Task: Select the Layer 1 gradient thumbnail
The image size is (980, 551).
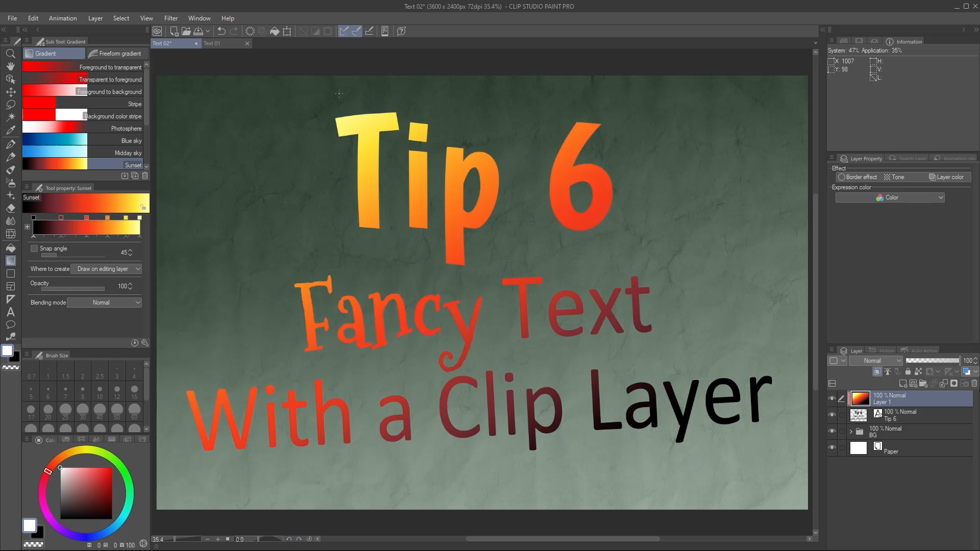Action: pyautogui.click(x=860, y=398)
